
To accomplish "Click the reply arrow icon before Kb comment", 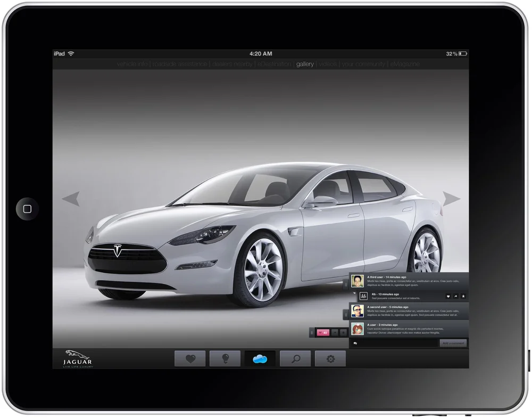I will (x=354, y=293).
